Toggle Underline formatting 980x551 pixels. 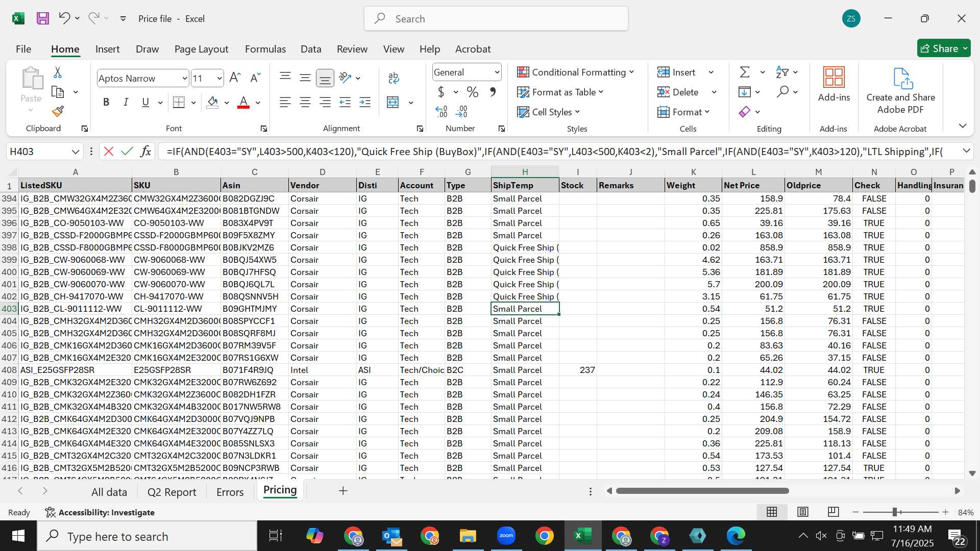145,102
